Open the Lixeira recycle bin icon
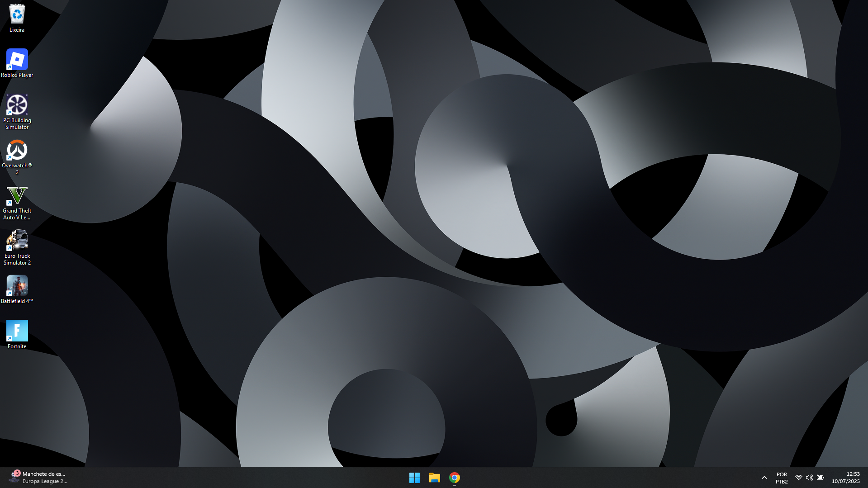This screenshot has width=868, height=488. [17, 18]
